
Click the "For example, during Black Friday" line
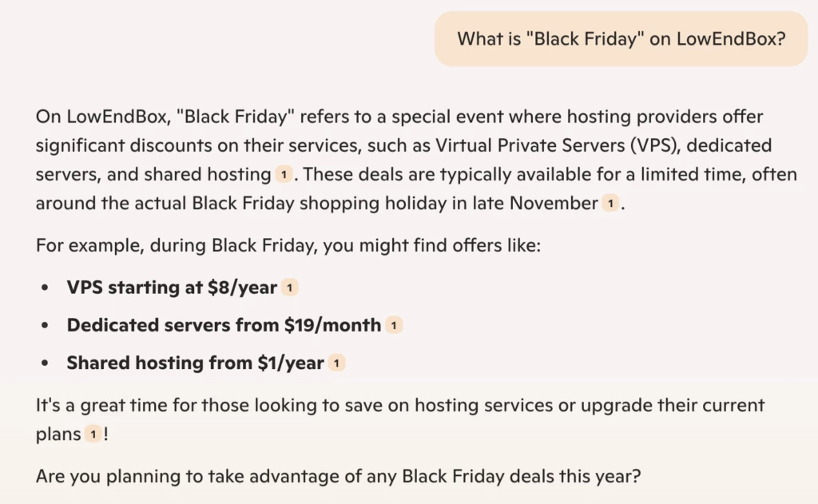(x=288, y=244)
